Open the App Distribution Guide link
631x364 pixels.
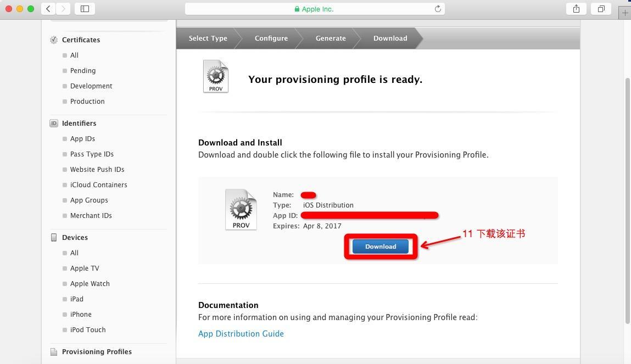pos(241,333)
